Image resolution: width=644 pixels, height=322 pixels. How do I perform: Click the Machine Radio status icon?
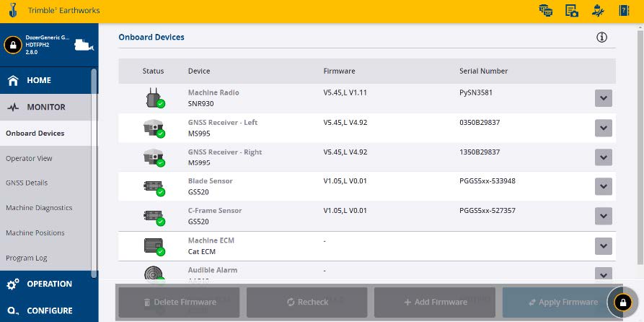pos(155,98)
